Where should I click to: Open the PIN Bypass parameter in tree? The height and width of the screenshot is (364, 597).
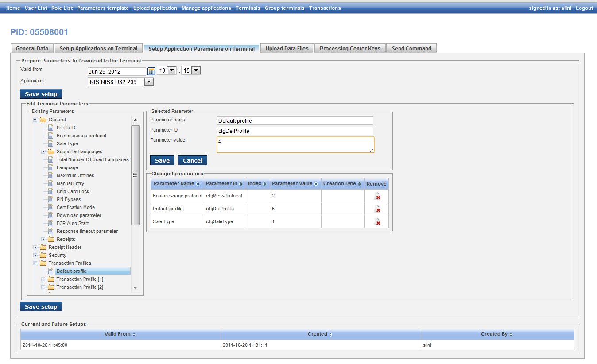(68, 199)
